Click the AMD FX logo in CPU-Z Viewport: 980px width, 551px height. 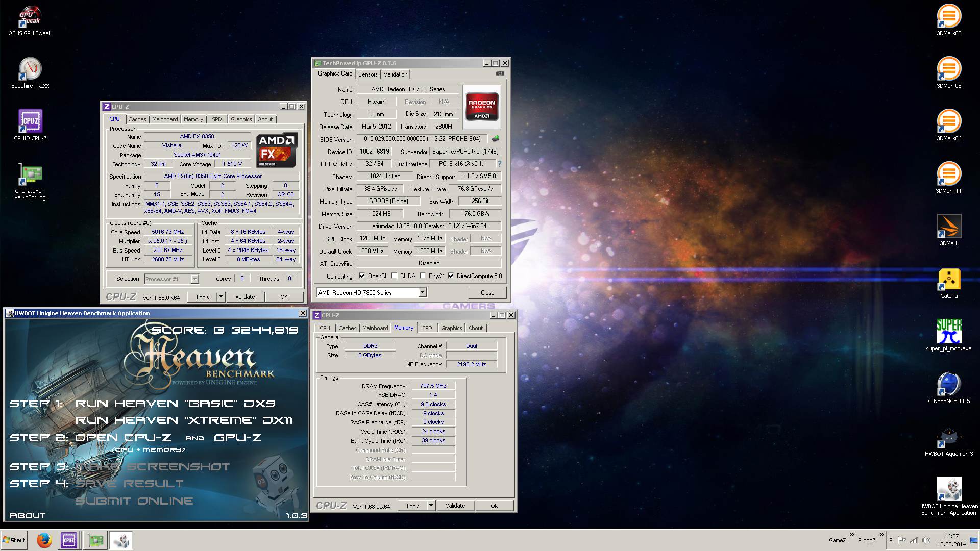(x=277, y=150)
